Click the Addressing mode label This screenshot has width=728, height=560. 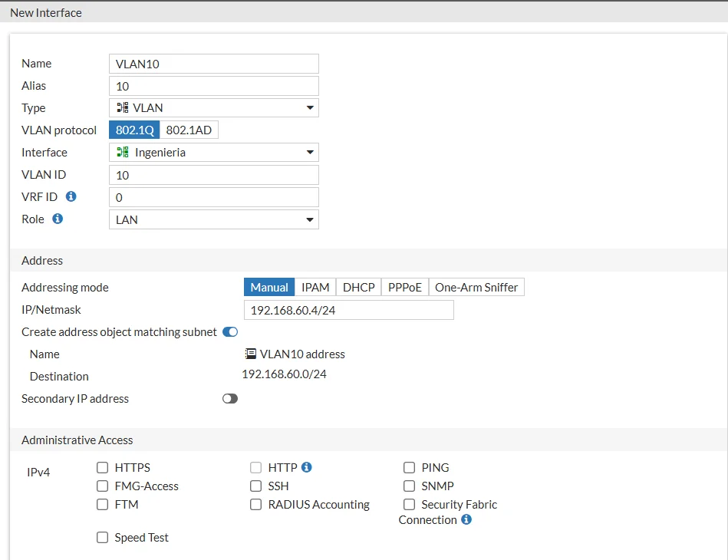65,288
